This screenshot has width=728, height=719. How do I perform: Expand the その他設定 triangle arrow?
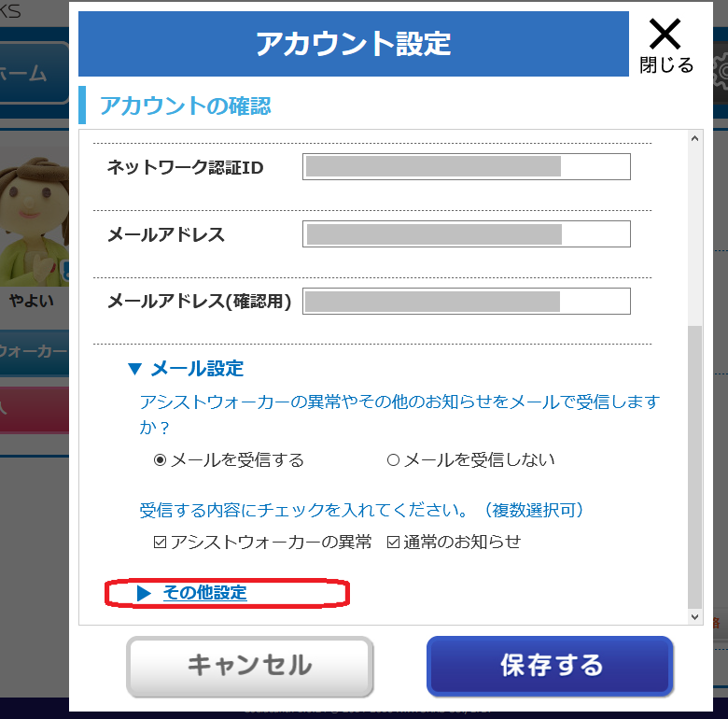(144, 593)
